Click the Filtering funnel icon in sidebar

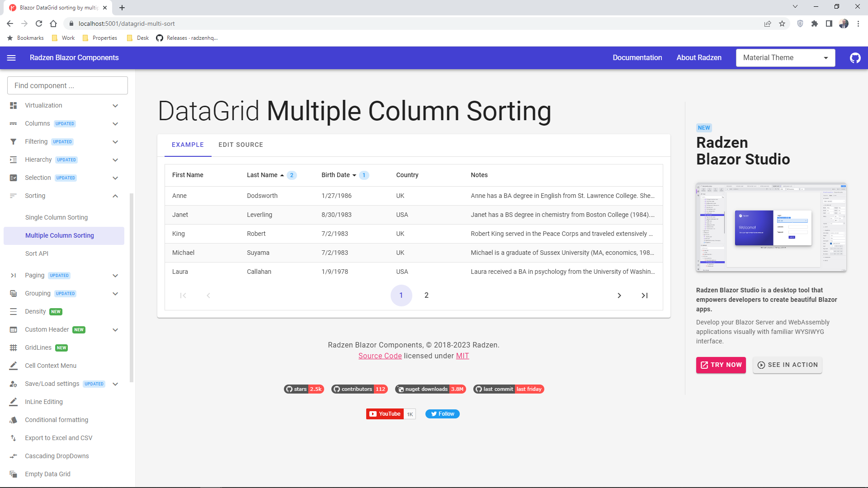click(x=13, y=141)
